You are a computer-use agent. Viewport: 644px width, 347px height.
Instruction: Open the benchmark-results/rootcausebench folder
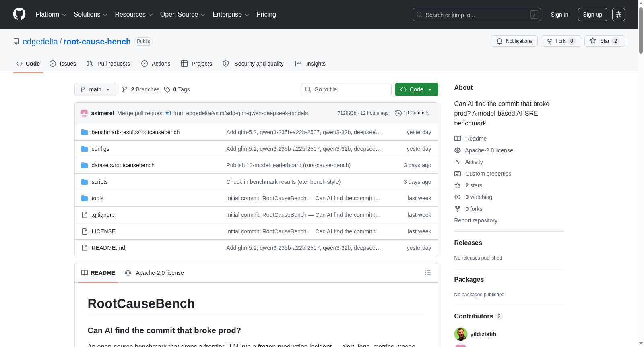pos(136,132)
